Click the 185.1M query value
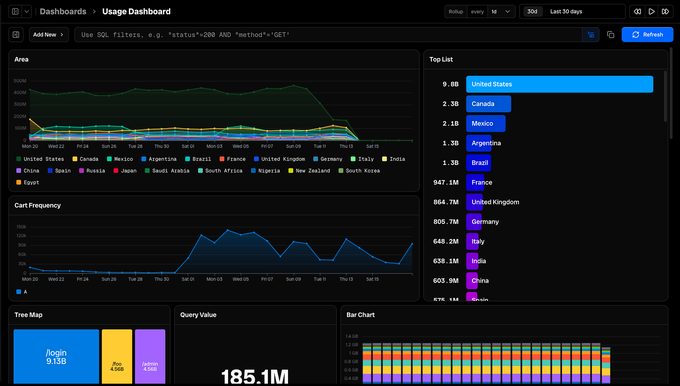680x386 pixels. tap(255, 376)
